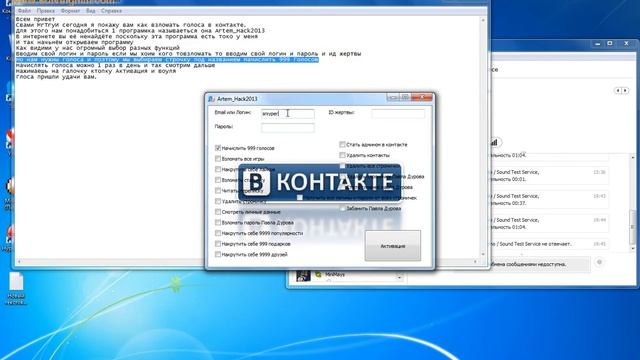Screen dimensions: 640x360
Task: Enable Накрутить себе 9999 популярности checkbox
Action: tap(218, 233)
